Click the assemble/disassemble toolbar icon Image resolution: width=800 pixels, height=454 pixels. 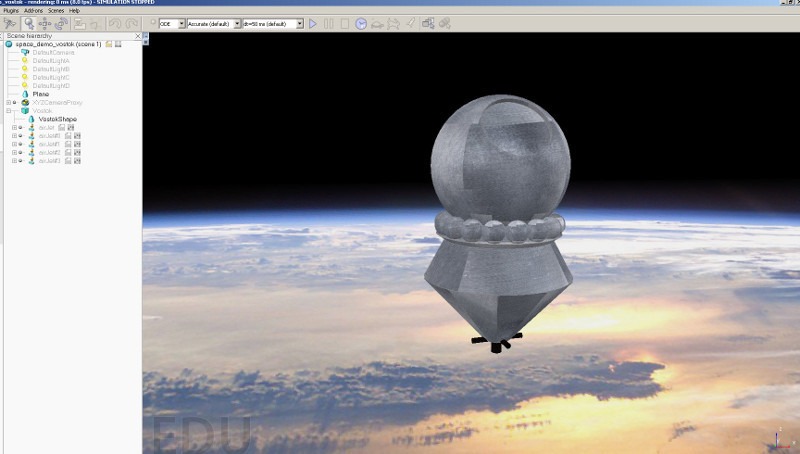point(80,23)
